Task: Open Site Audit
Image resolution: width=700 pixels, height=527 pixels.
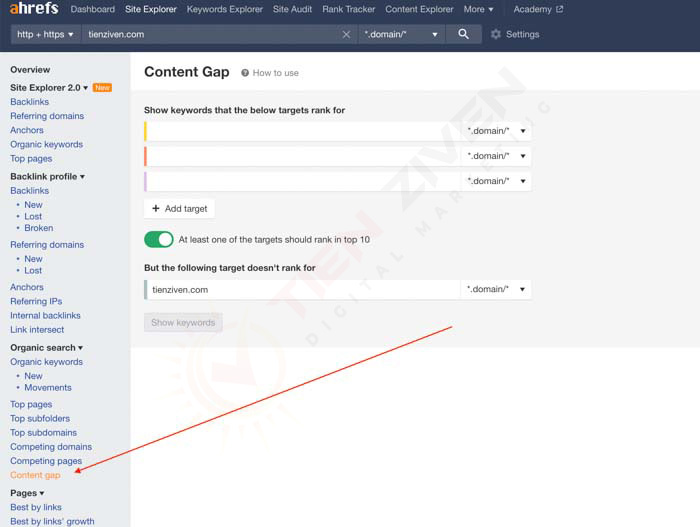Action: tap(292, 9)
